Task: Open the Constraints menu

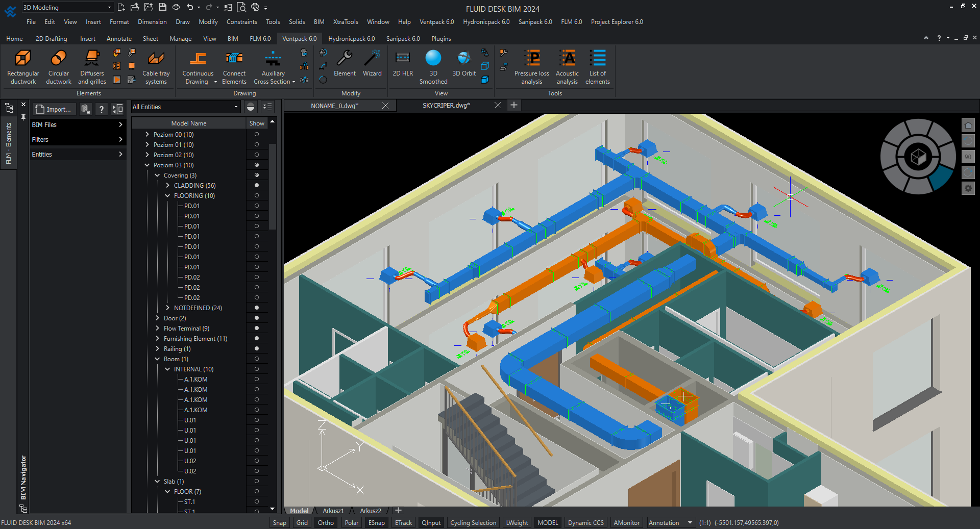Action: coord(241,22)
